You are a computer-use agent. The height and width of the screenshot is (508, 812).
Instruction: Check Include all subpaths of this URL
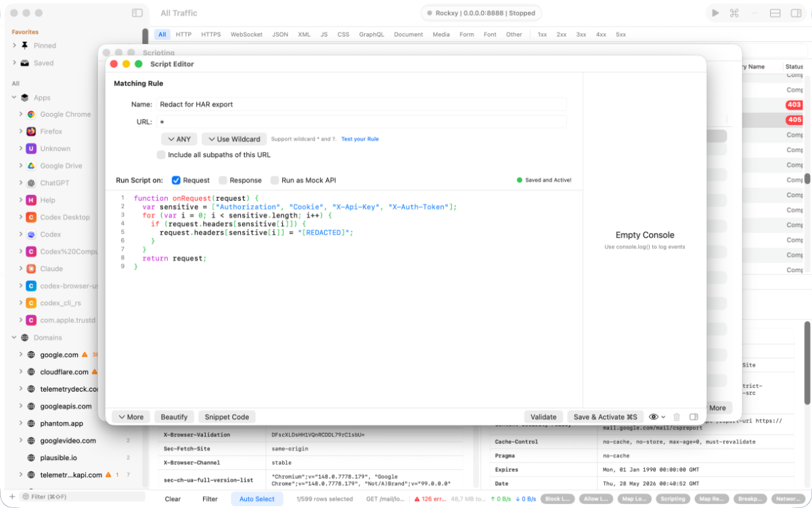(x=161, y=155)
